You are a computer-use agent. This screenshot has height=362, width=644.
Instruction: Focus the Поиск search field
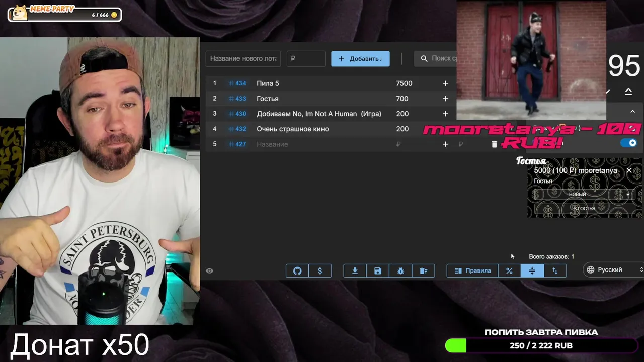point(436,58)
